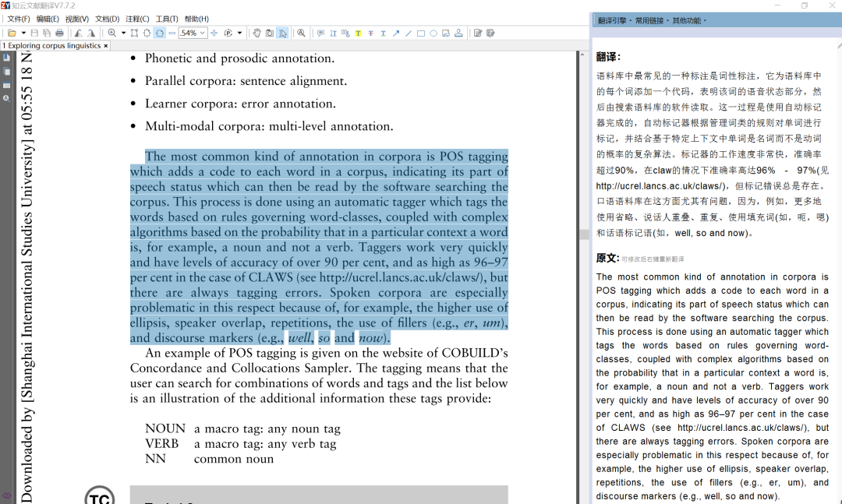Select the hand pan tool
Image resolution: width=842 pixels, height=504 pixels.
(256, 33)
